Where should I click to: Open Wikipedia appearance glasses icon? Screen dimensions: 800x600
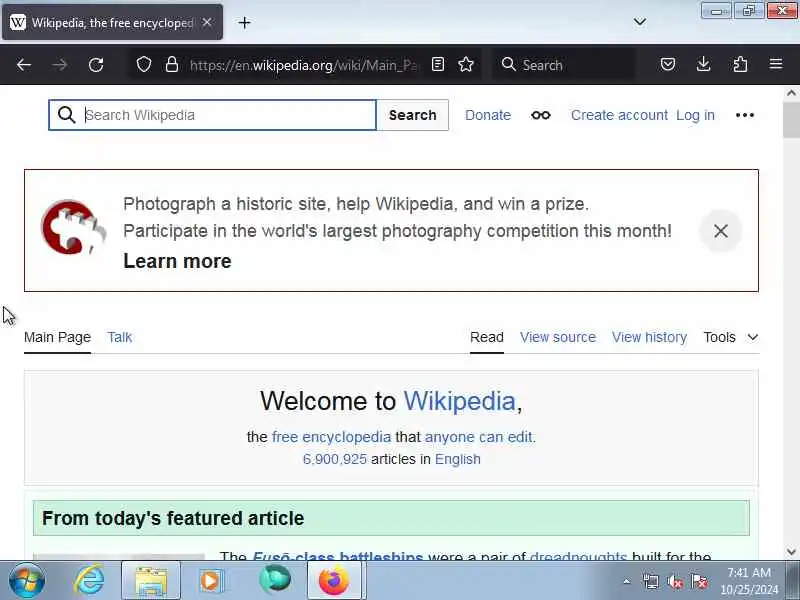[x=541, y=115]
